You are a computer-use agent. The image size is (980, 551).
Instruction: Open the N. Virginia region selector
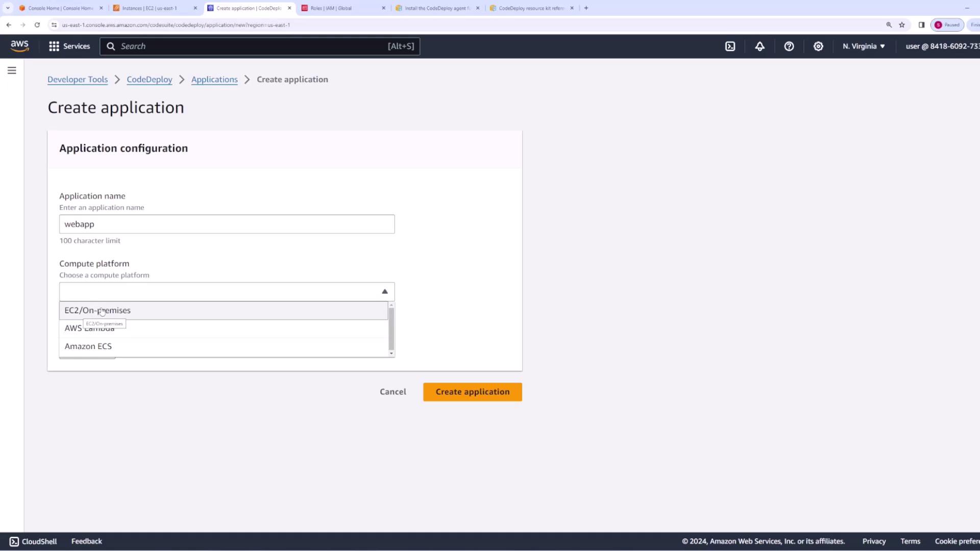[x=864, y=46]
